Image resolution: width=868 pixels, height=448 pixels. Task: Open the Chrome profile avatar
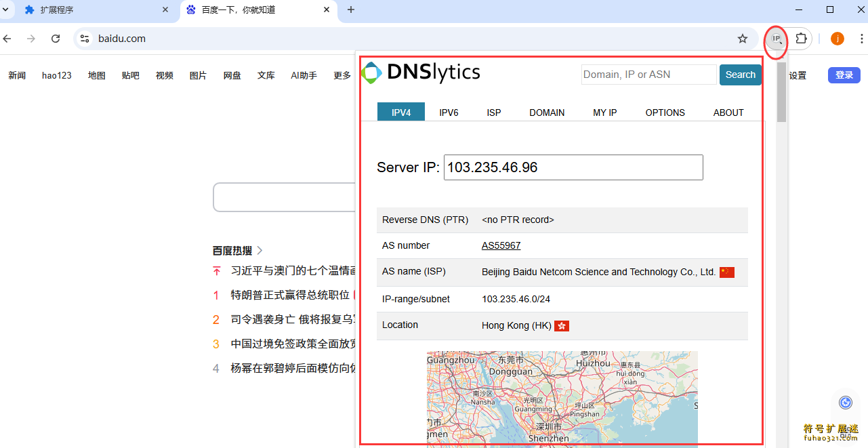coord(838,39)
